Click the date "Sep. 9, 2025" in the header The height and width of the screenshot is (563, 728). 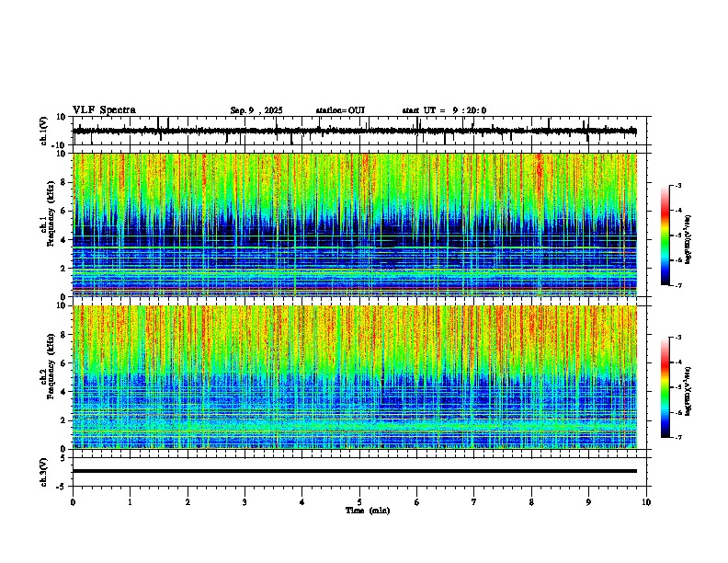point(256,110)
